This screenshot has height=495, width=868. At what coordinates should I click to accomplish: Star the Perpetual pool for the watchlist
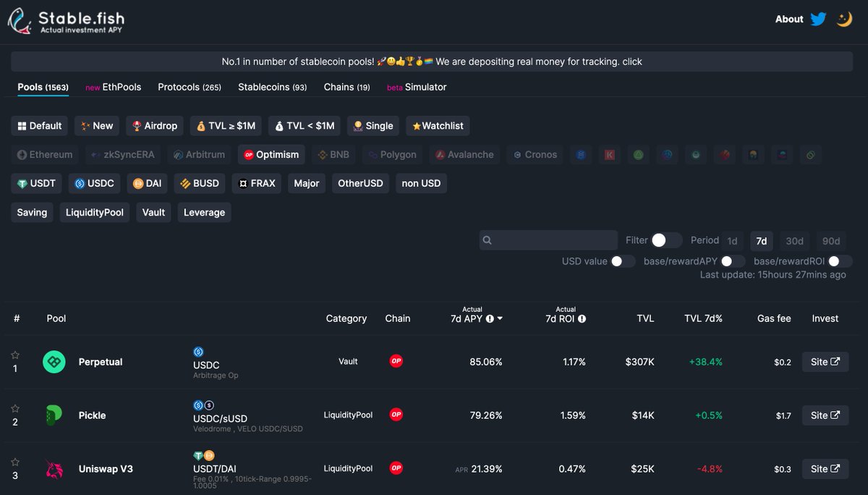(x=15, y=355)
